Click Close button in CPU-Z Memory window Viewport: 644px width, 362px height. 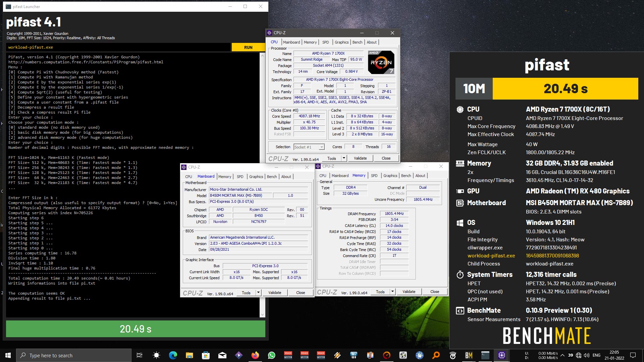click(x=435, y=292)
